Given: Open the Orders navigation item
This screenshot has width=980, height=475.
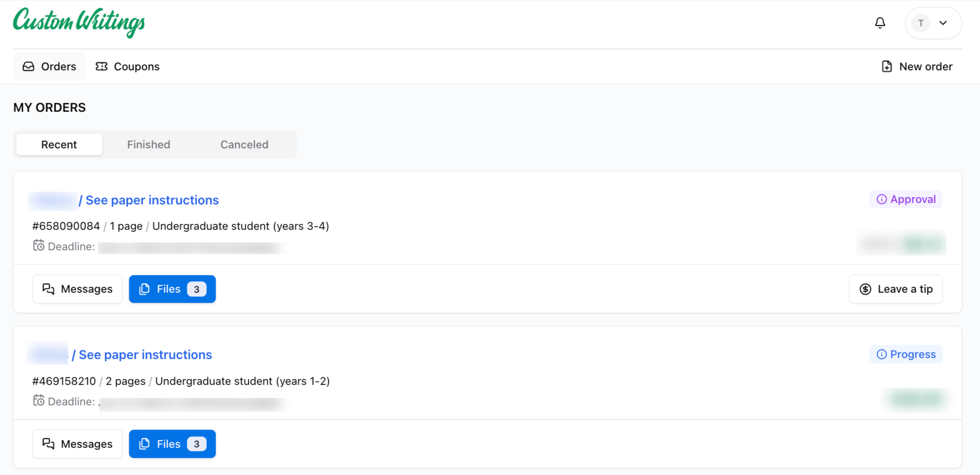Looking at the screenshot, I should [49, 66].
